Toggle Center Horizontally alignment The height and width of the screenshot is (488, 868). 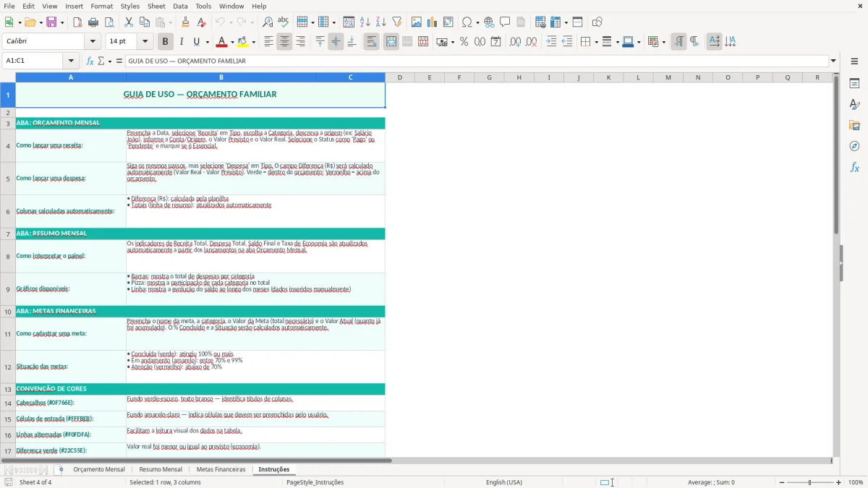[284, 42]
